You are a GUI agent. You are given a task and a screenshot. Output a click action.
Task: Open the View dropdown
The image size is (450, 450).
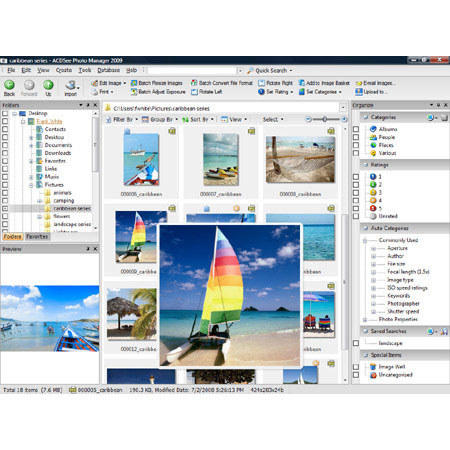pyautogui.click(x=234, y=119)
